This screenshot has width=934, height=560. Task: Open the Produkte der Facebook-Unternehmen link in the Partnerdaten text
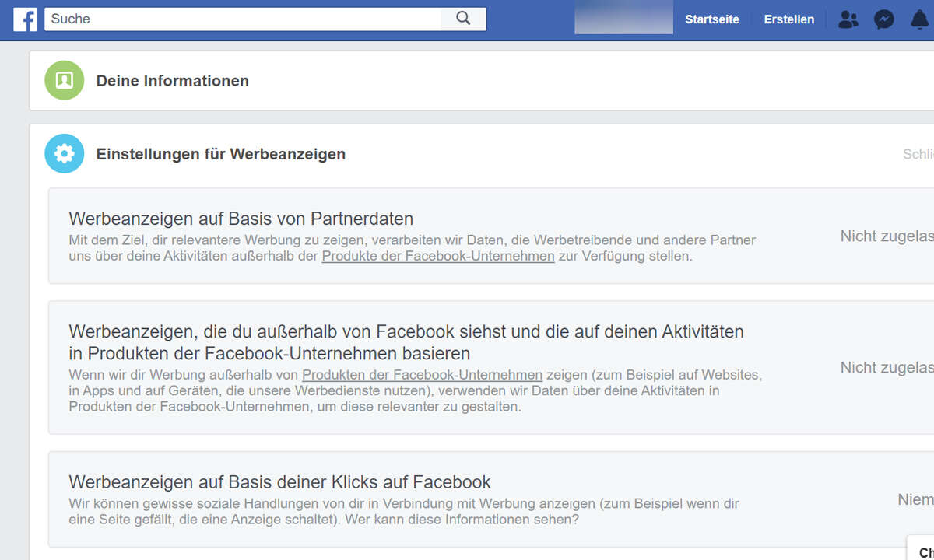[438, 256]
